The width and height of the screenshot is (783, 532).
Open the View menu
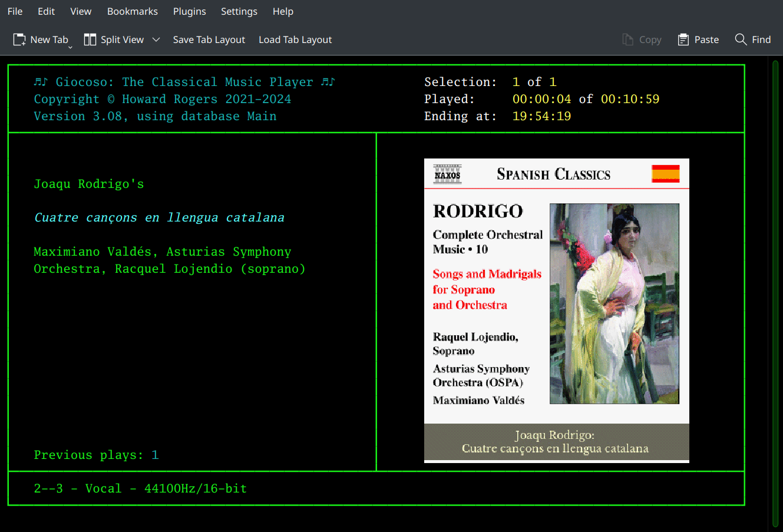pyautogui.click(x=80, y=11)
